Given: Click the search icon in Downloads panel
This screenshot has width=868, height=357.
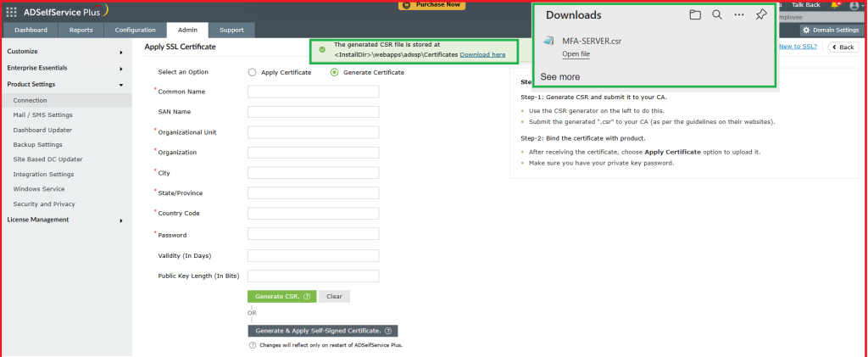Looking at the screenshot, I should click(x=717, y=15).
